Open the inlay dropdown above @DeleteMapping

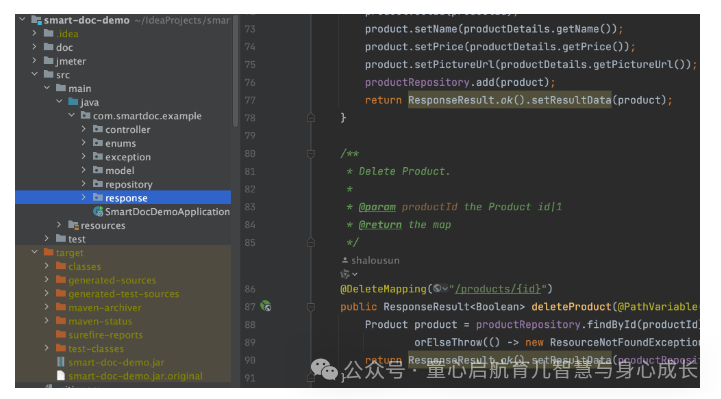349,274
